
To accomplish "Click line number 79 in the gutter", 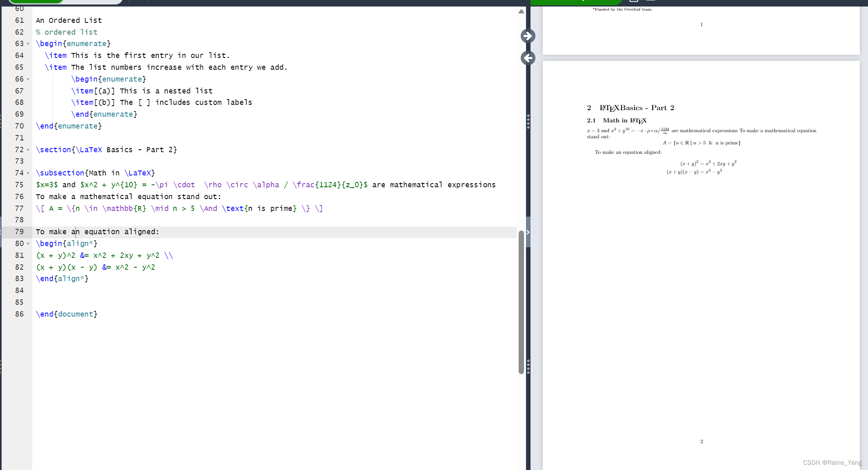I will [x=19, y=232].
